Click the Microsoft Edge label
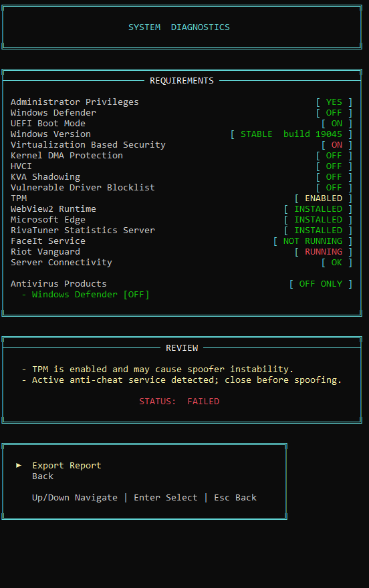Screen dimensions: 369x588 pyautogui.click(x=48, y=219)
